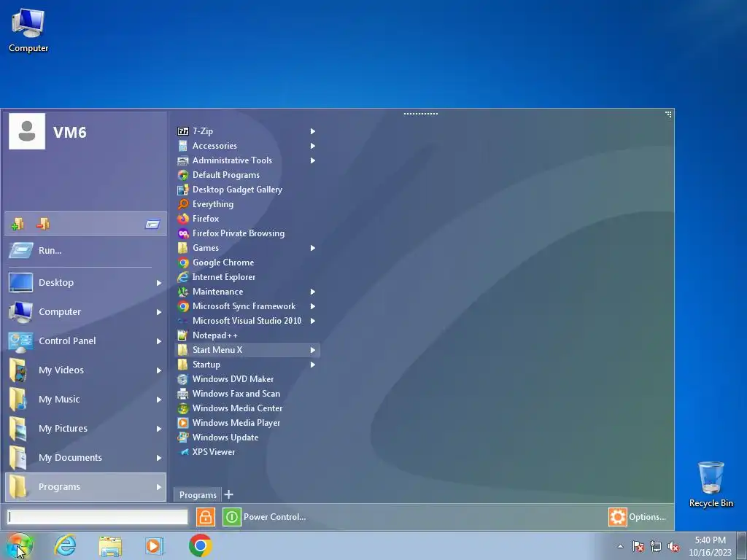Open the 7-Zip program icon
747x560 pixels.
point(183,131)
